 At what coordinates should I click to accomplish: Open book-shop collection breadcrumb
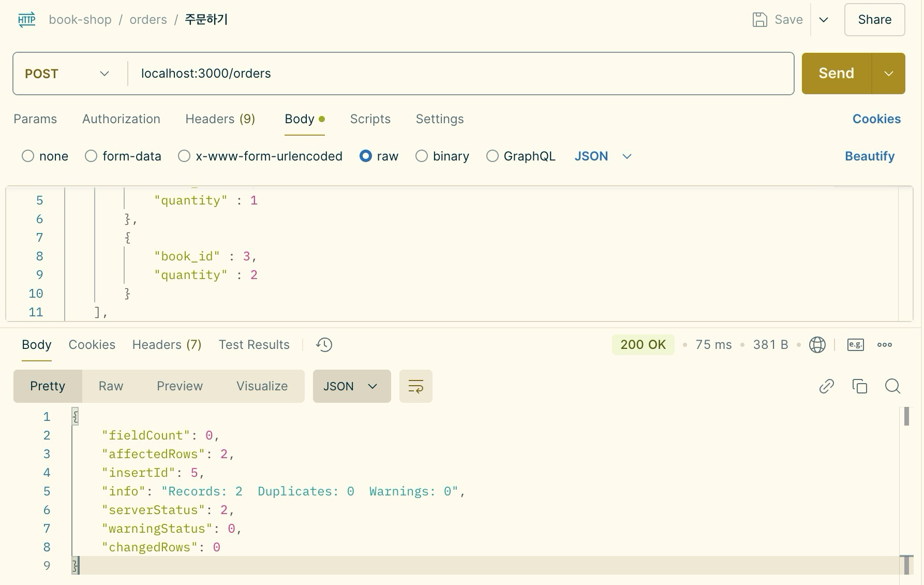tap(80, 20)
